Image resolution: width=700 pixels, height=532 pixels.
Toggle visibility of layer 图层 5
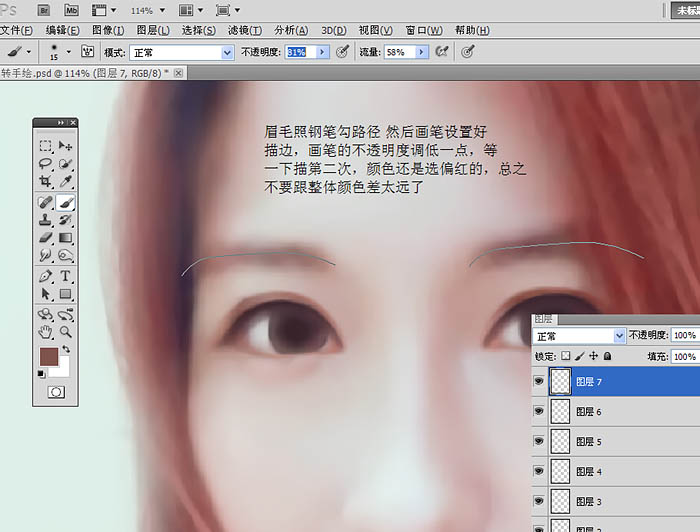pos(541,441)
